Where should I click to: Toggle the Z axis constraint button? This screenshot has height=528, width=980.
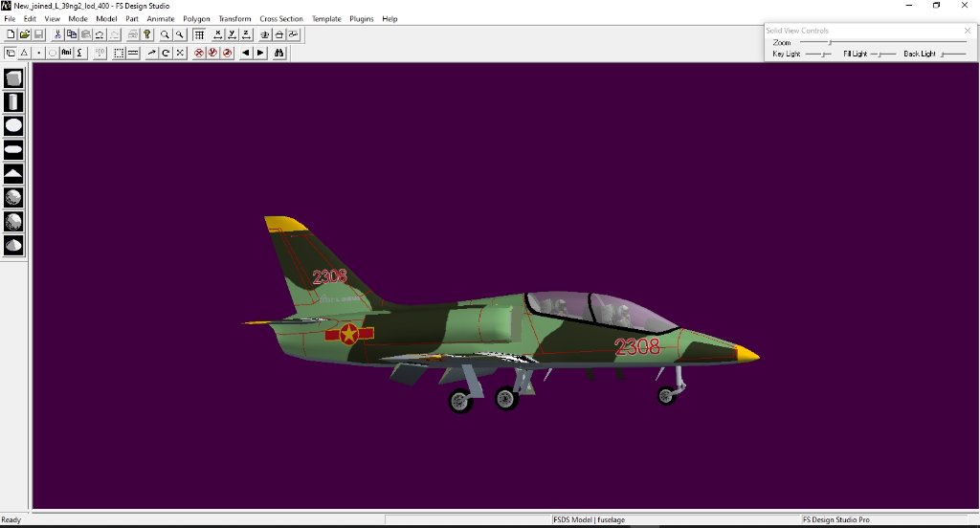click(x=246, y=34)
